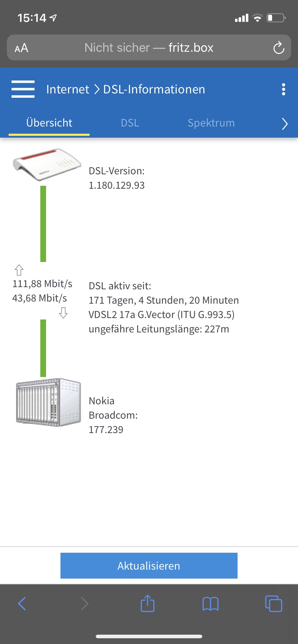Open the AA text size menu
The image size is (298, 644).
click(21, 48)
